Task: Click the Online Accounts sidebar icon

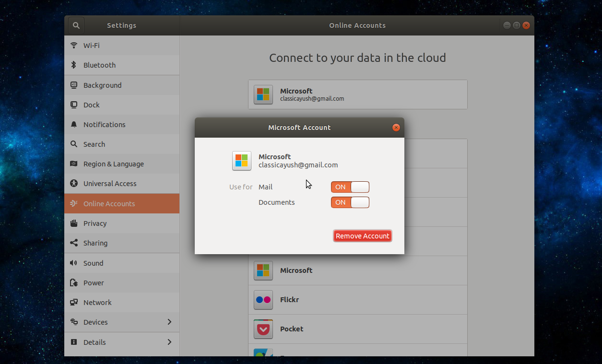Action: 74,203
